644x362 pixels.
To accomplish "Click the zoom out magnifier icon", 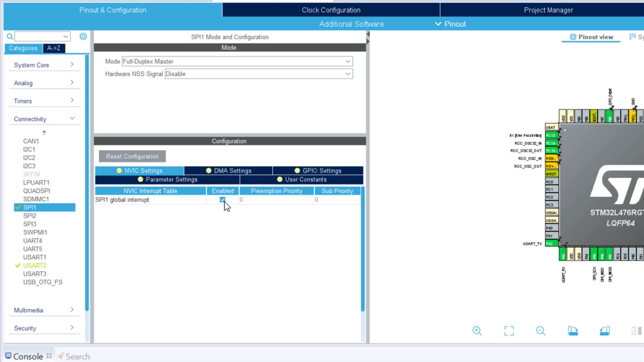I will point(540,331).
